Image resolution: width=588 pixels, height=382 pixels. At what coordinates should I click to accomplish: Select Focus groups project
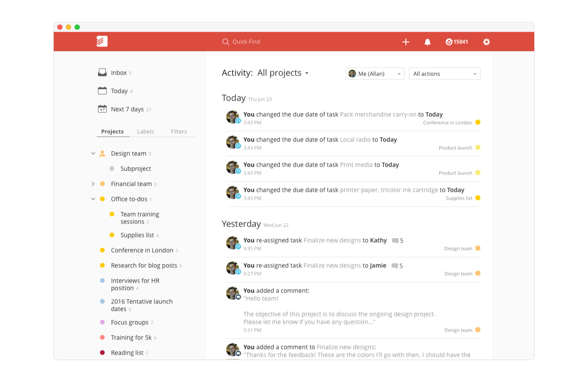click(x=130, y=322)
